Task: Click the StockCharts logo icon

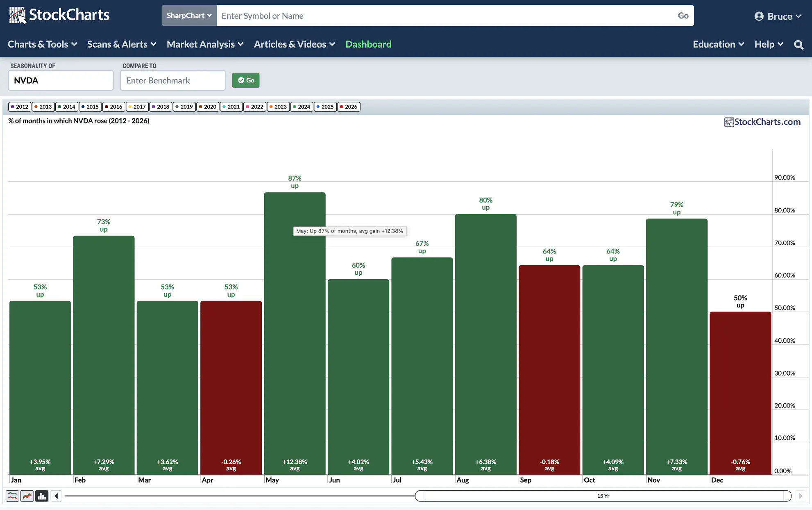Action: (x=17, y=15)
